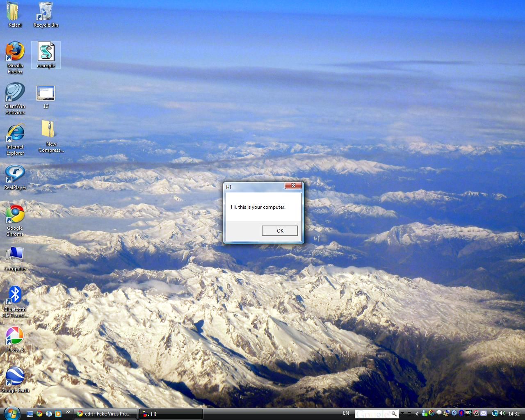Select the New Compressed zip folder

pos(51,137)
